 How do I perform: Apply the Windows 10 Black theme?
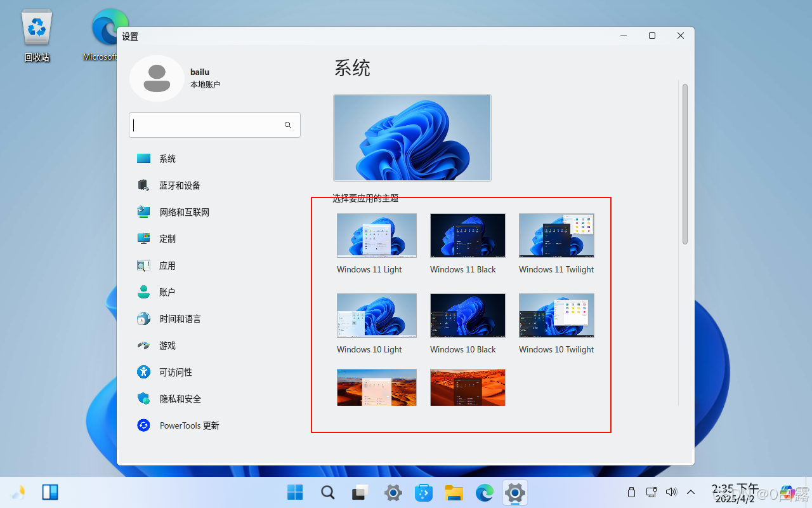[x=468, y=316]
